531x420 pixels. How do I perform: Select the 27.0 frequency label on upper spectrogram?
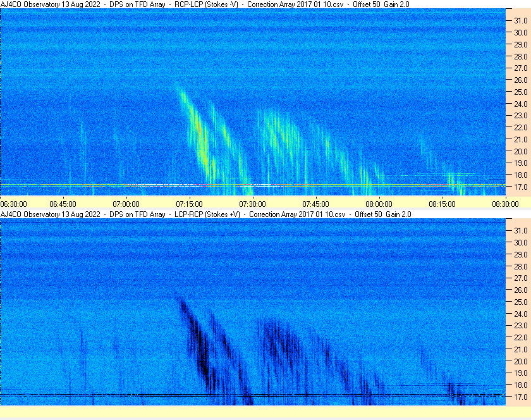[521, 68]
